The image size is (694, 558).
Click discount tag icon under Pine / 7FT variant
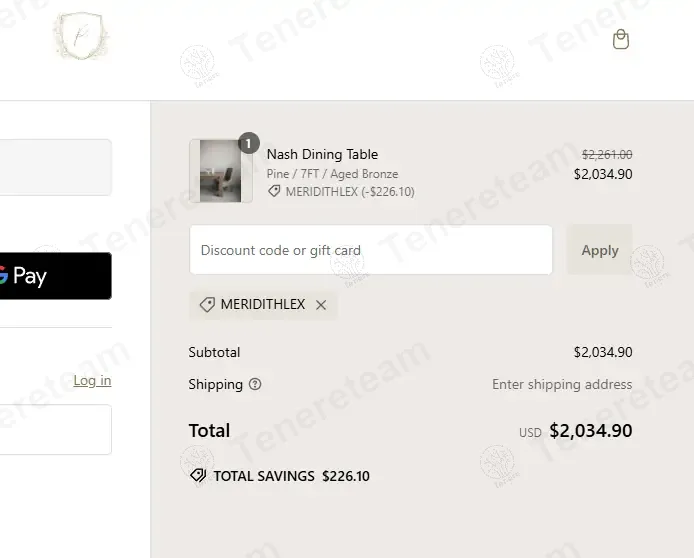(274, 191)
